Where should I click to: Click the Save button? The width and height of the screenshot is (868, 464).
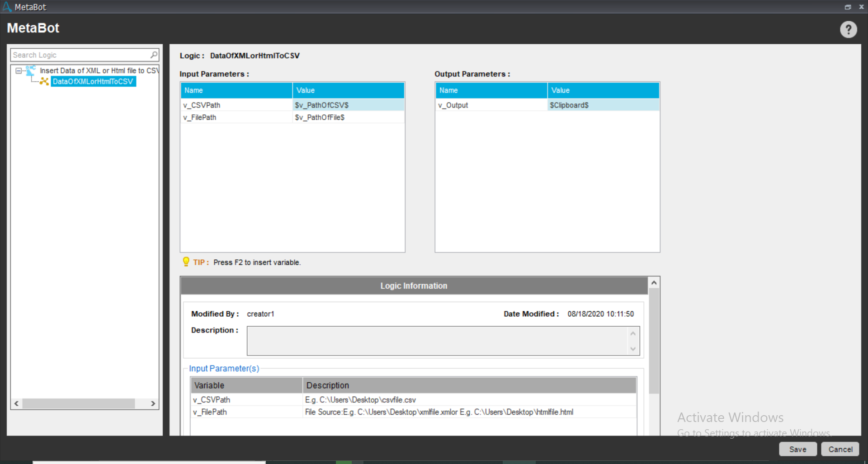797,449
